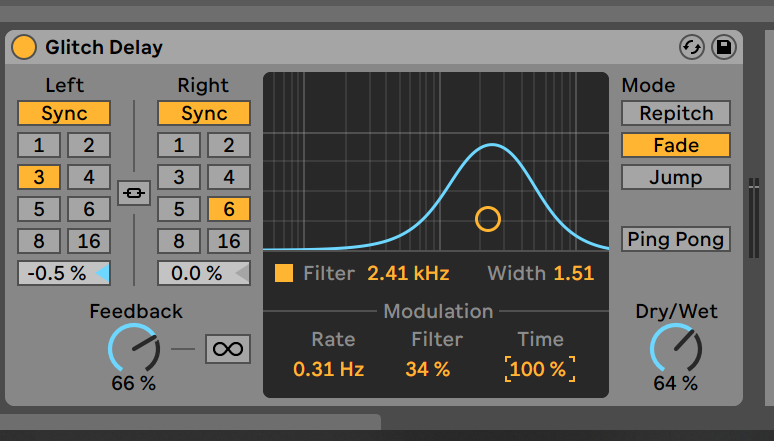Toggle the Filter on/off square
The width and height of the screenshot is (774, 441).
click(284, 273)
